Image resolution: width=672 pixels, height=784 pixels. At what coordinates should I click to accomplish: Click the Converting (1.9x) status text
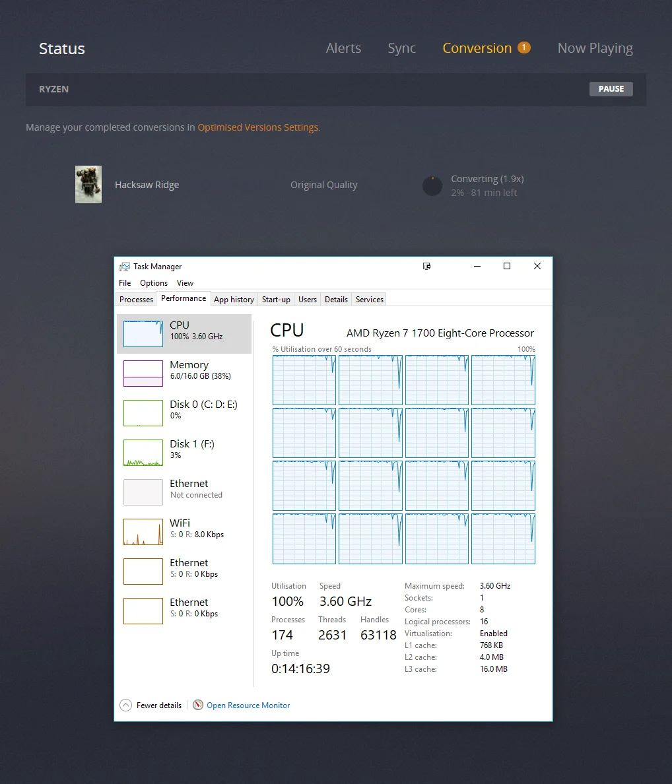(x=488, y=179)
